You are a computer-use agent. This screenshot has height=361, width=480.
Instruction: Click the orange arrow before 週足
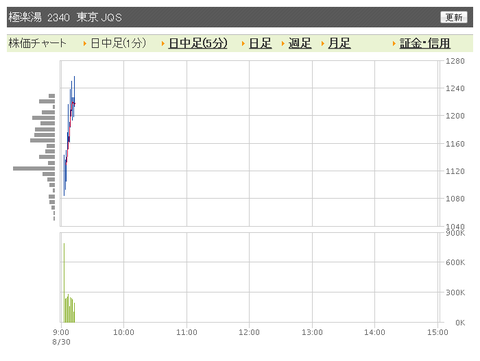point(283,44)
